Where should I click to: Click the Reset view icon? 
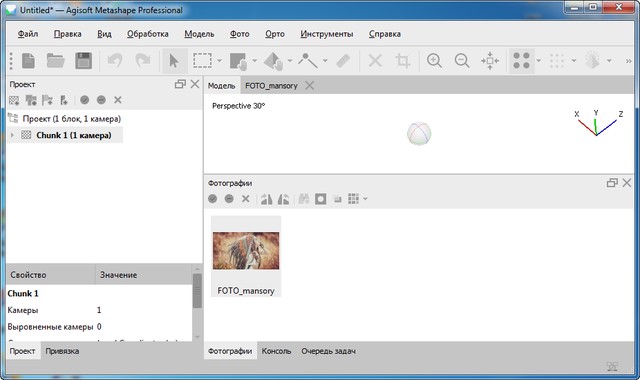pyautogui.click(x=490, y=61)
